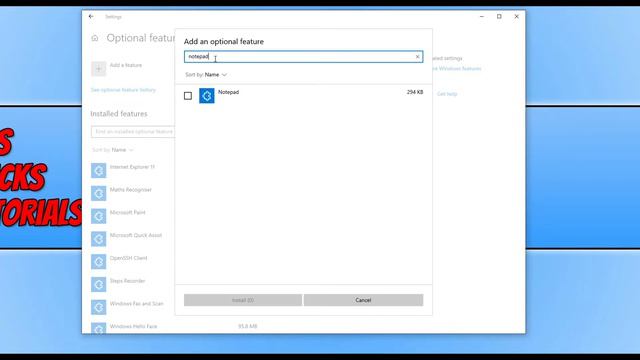Screen dimensions: 640x360
Task: Click the Installed features heading
Action: 119,114
